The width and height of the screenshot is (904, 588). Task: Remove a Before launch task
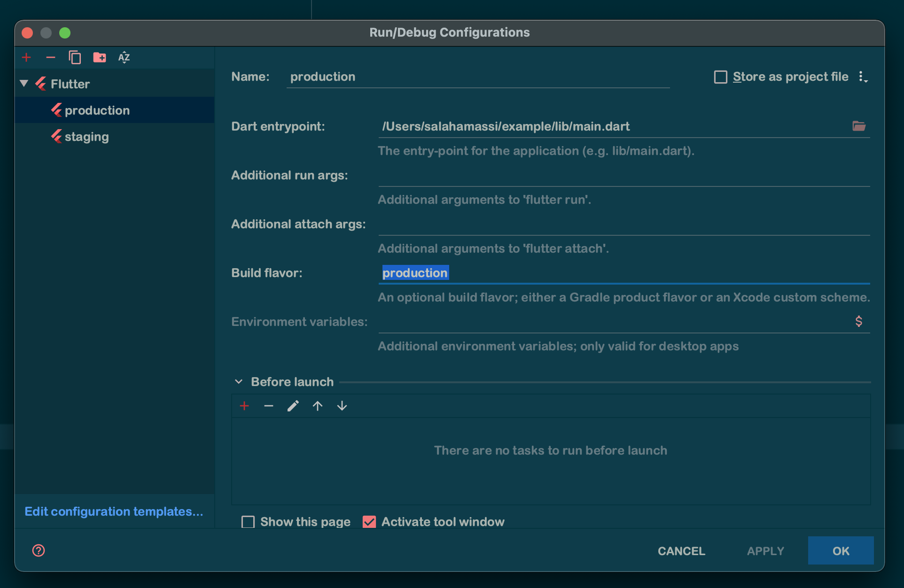point(269,406)
